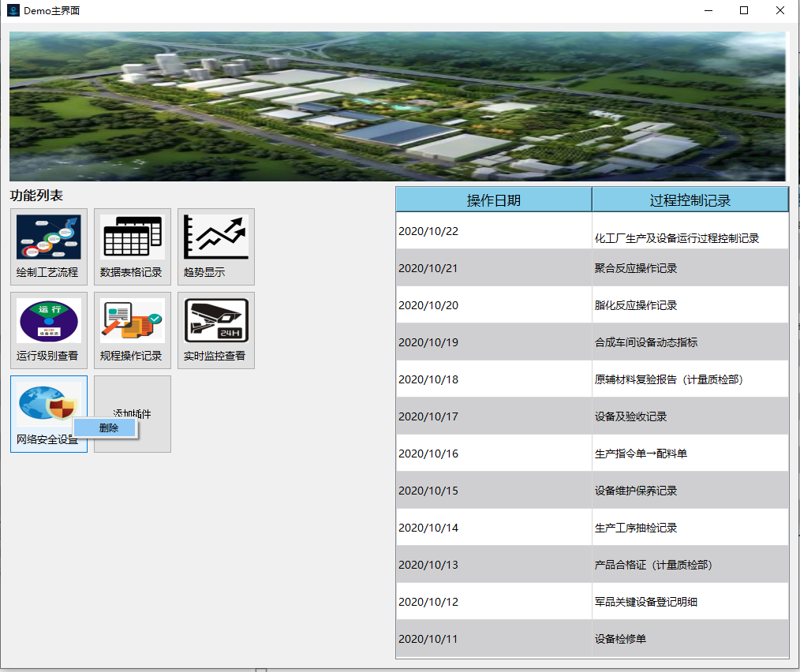The height and width of the screenshot is (672, 800).
Task: Select date cell 2020/10/21
Action: point(494,268)
